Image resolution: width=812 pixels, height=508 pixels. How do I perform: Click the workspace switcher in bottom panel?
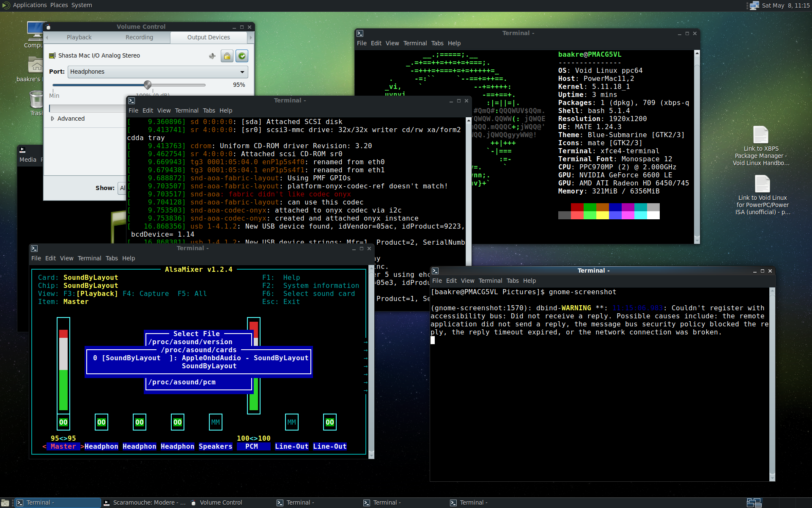754,502
